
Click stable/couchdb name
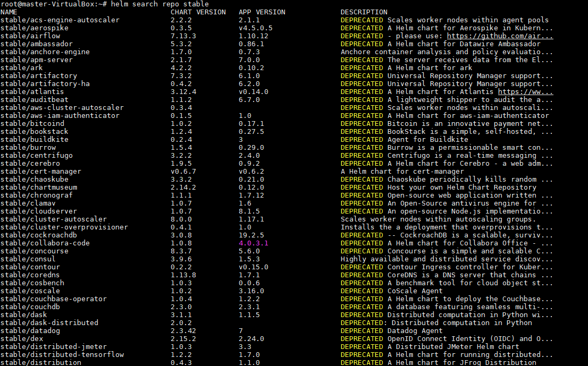[30, 307]
